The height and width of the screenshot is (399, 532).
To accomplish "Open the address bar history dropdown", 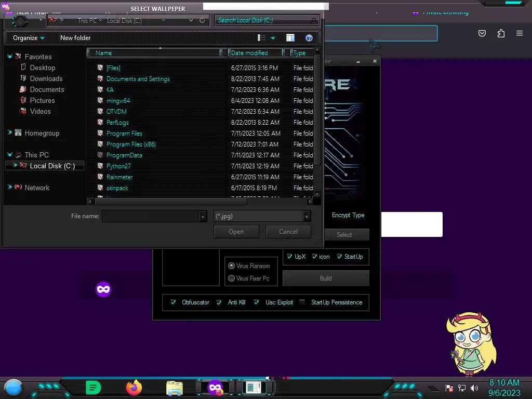I will tap(191, 20).
